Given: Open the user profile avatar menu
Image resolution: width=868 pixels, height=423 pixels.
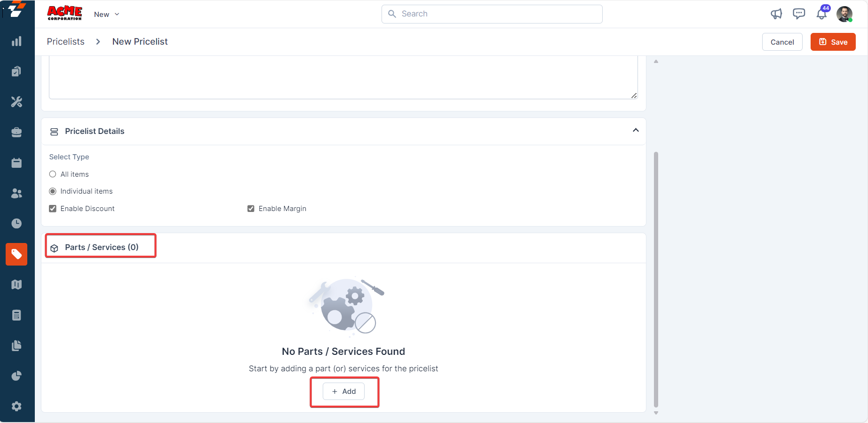Looking at the screenshot, I should (x=844, y=14).
